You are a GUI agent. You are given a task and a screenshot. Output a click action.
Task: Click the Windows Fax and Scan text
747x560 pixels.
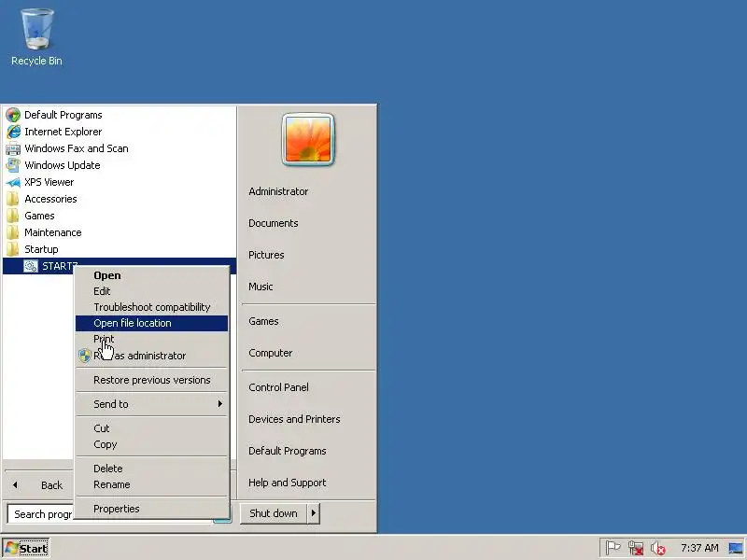click(77, 148)
